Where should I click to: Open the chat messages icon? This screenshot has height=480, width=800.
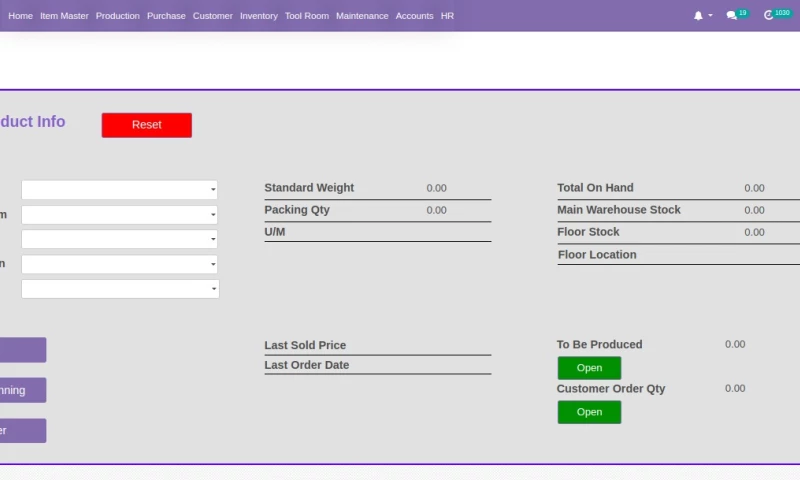pos(732,16)
